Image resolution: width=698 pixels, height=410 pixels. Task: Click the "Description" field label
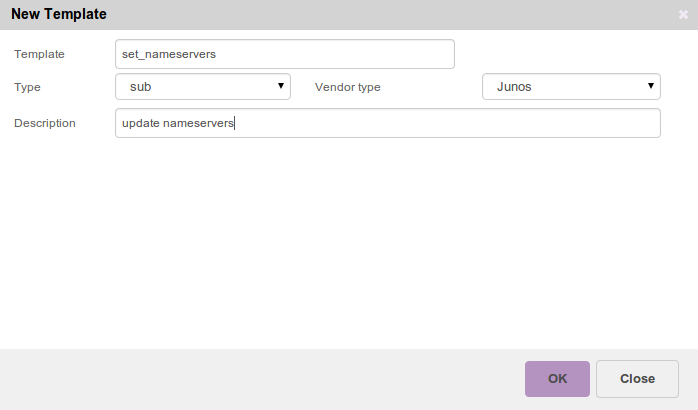pos(45,123)
